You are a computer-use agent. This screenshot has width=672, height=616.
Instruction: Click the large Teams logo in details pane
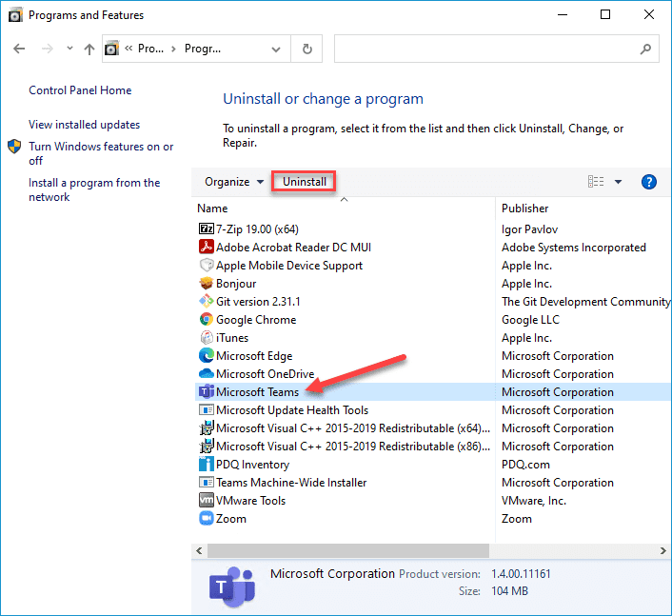[x=232, y=586]
